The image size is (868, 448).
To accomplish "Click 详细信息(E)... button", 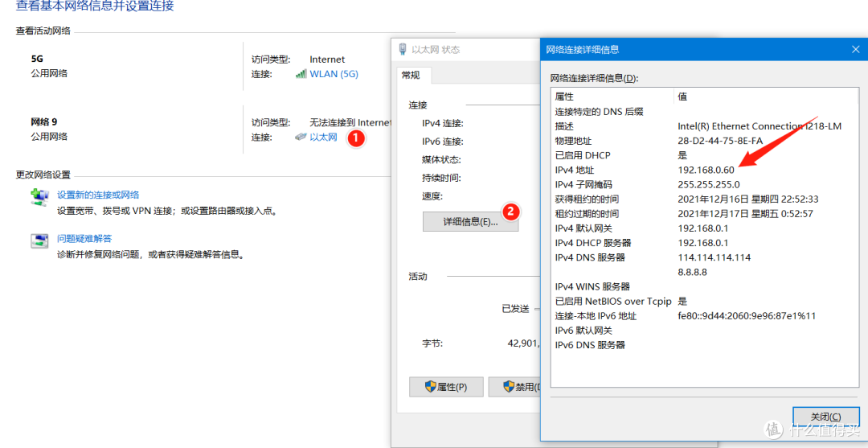I will [470, 222].
